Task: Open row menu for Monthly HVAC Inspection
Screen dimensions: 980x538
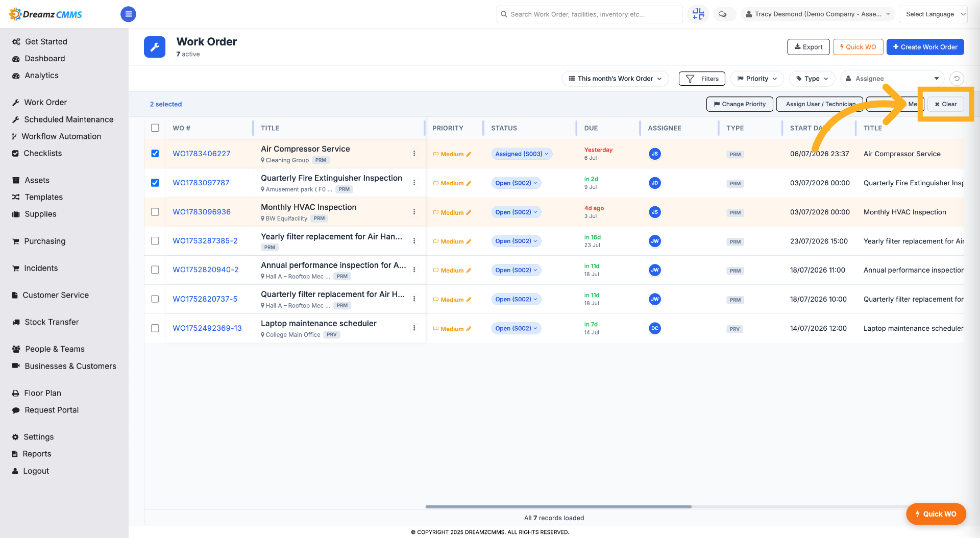Action: [x=414, y=212]
